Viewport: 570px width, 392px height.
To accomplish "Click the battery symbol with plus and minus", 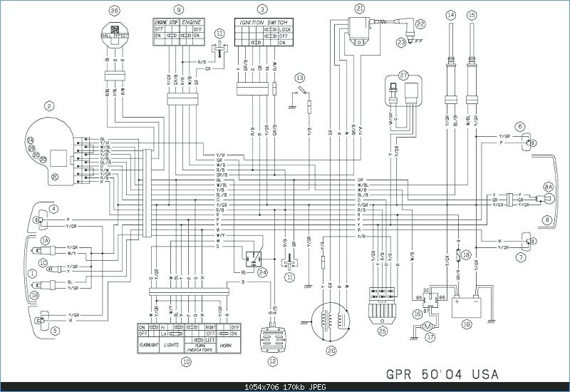I will [x=467, y=308].
